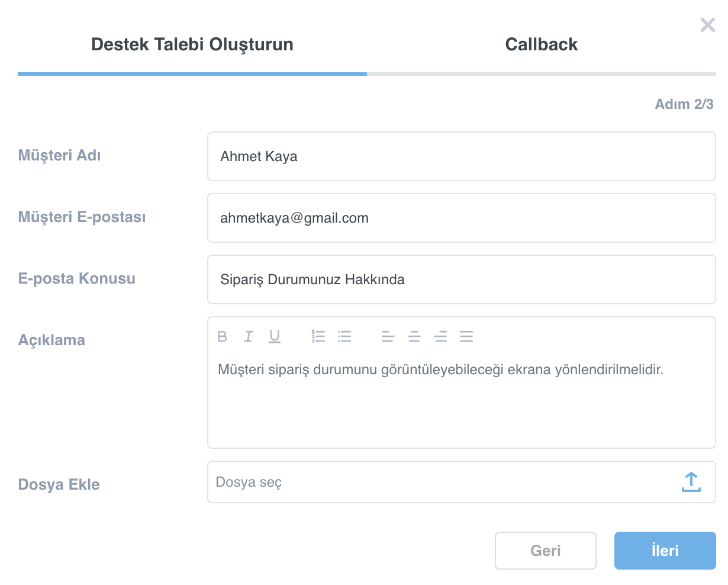Select the Destek Talebi Oluşturun tab
This screenshot has width=728, height=585.
point(192,44)
